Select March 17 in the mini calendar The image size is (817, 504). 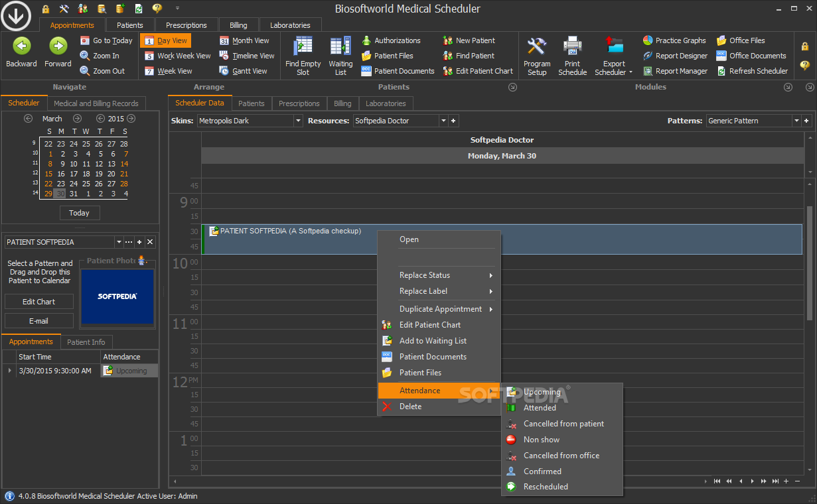73,174
